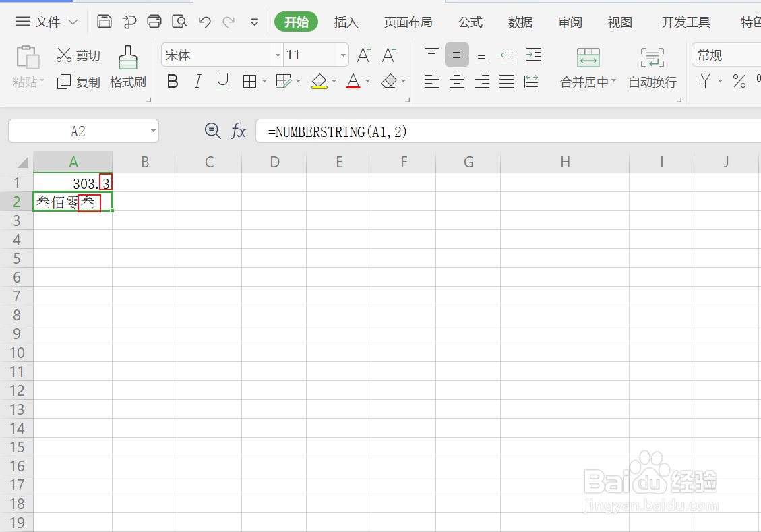
Task: Click cell A2 with 叁佰零叁
Action: pyautogui.click(x=73, y=202)
